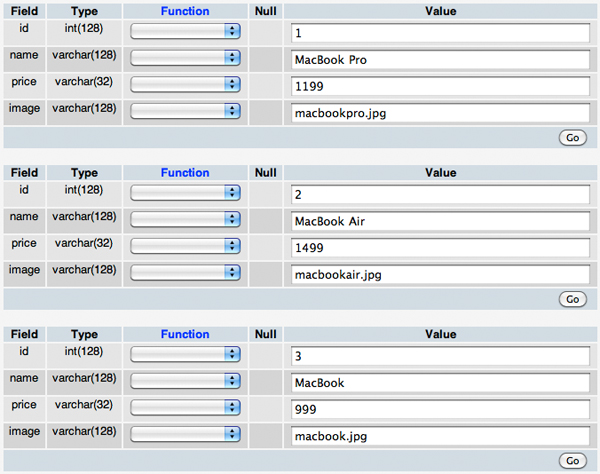Click Go button below MacBook Pro record

point(572,138)
